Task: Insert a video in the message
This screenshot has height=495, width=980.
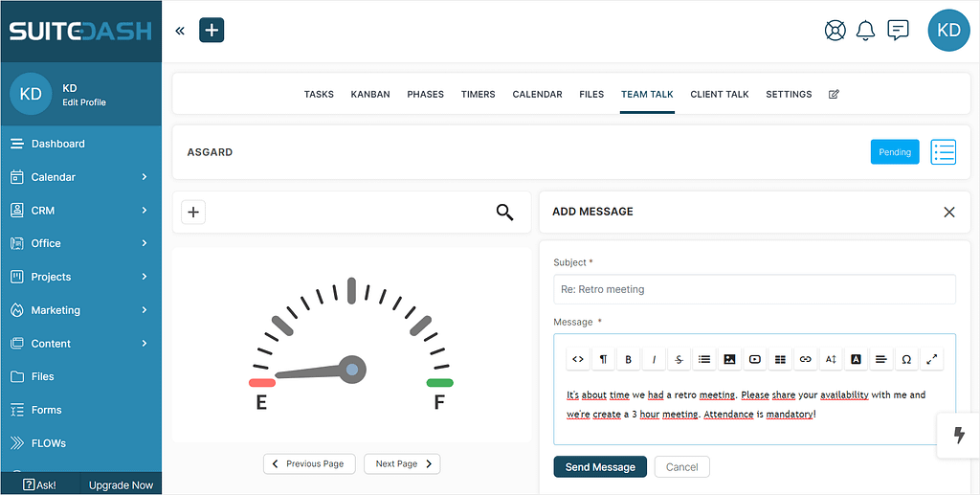Action: (x=755, y=359)
